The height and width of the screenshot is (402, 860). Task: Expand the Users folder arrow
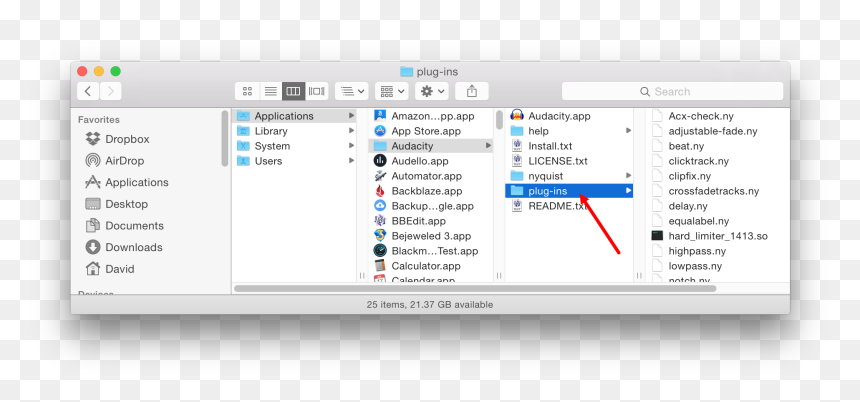[351, 161]
